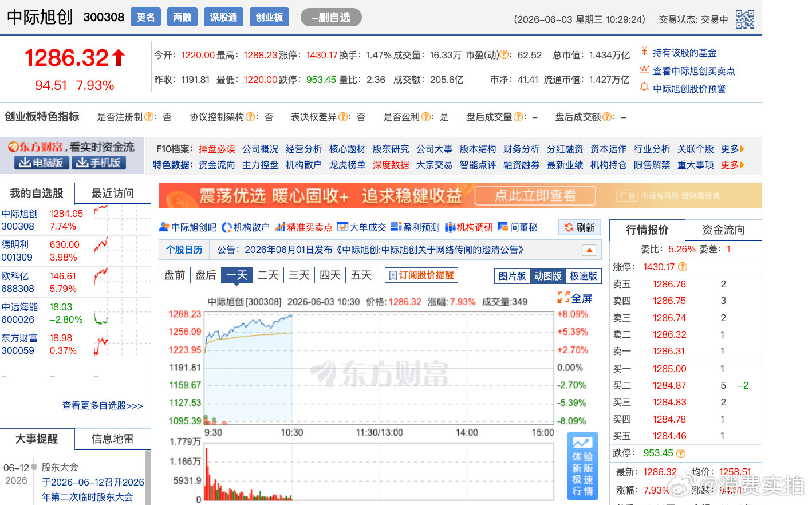Open 个股日历 label
Screen dimensions: 812x505
click(184, 250)
